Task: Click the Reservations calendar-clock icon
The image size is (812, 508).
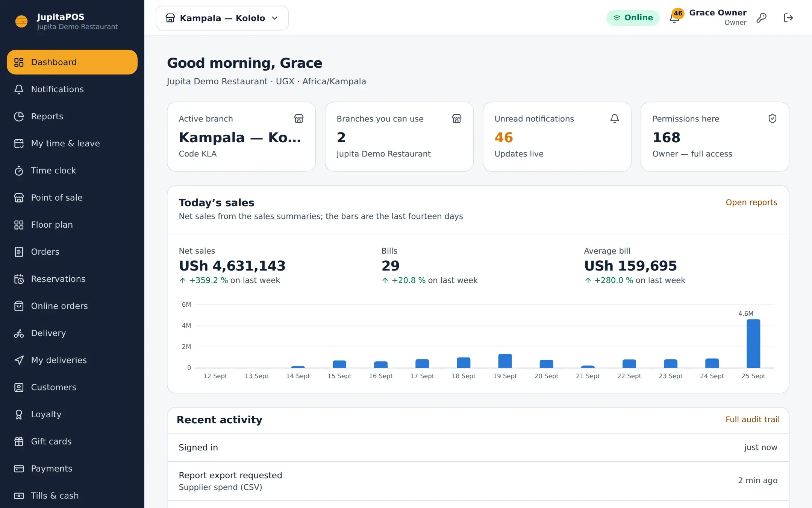Action: click(x=19, y=279)
